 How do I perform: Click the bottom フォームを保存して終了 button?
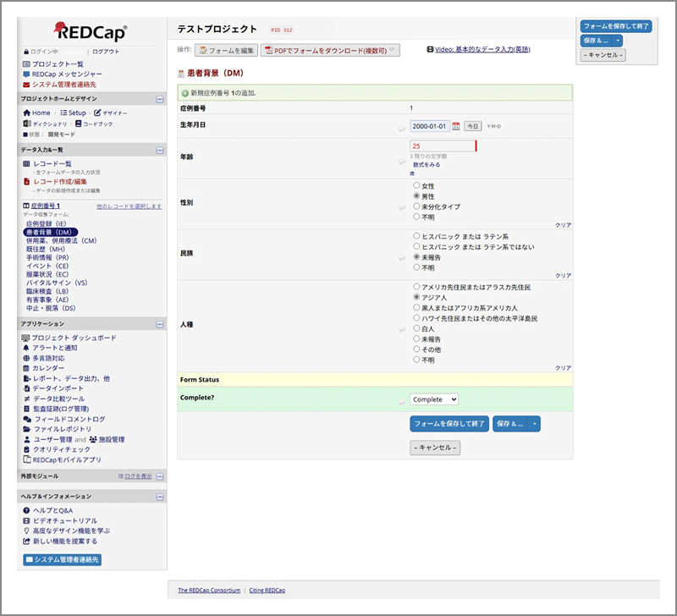449,423
